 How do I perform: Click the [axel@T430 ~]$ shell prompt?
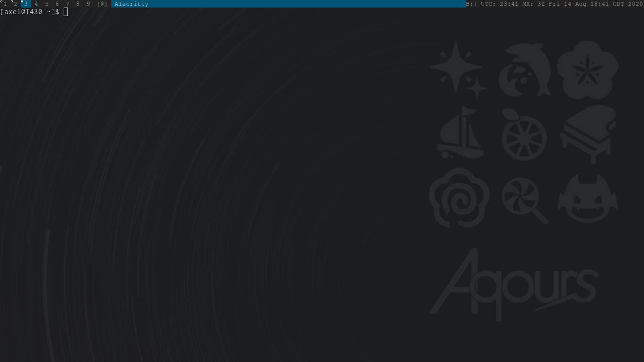tap(30, 12)
